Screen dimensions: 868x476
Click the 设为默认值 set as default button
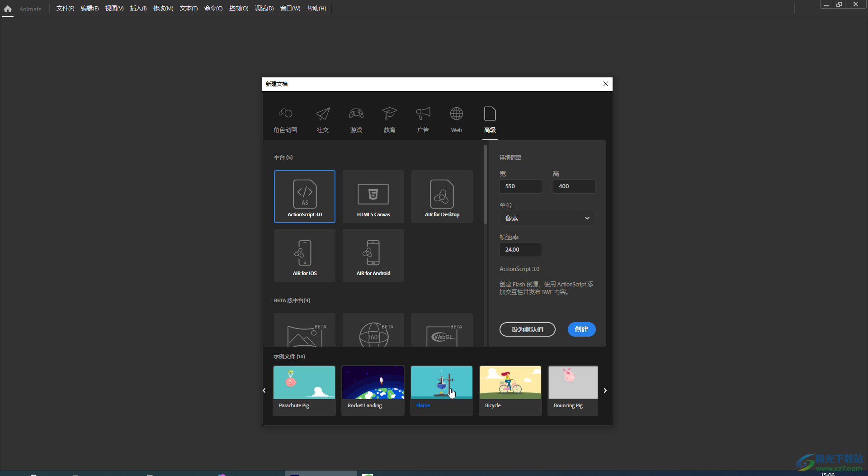[527, 329]
